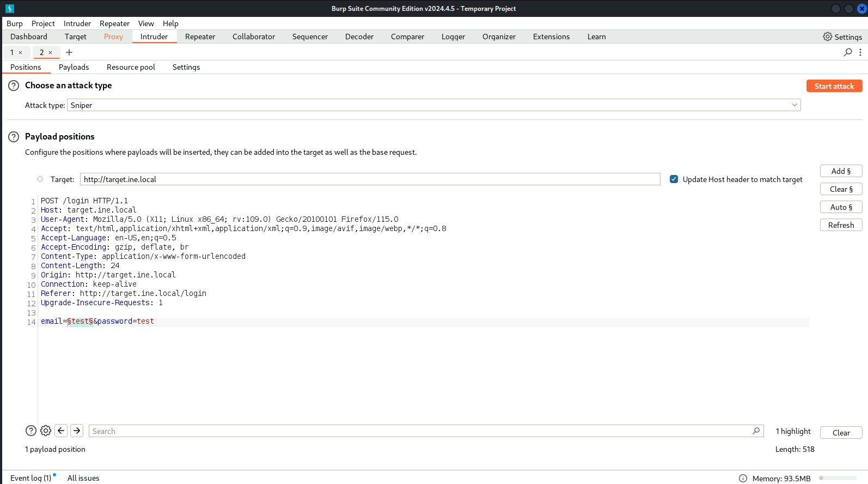Clear search highlights with Clear button
The image size is (868, 484).
click(x=841, y=433)
